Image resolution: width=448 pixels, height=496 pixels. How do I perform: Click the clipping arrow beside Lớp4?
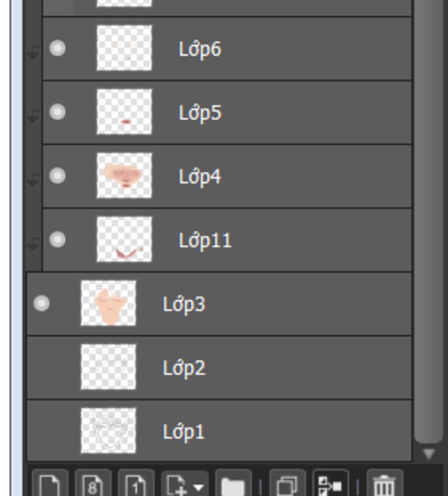point(33,179)
